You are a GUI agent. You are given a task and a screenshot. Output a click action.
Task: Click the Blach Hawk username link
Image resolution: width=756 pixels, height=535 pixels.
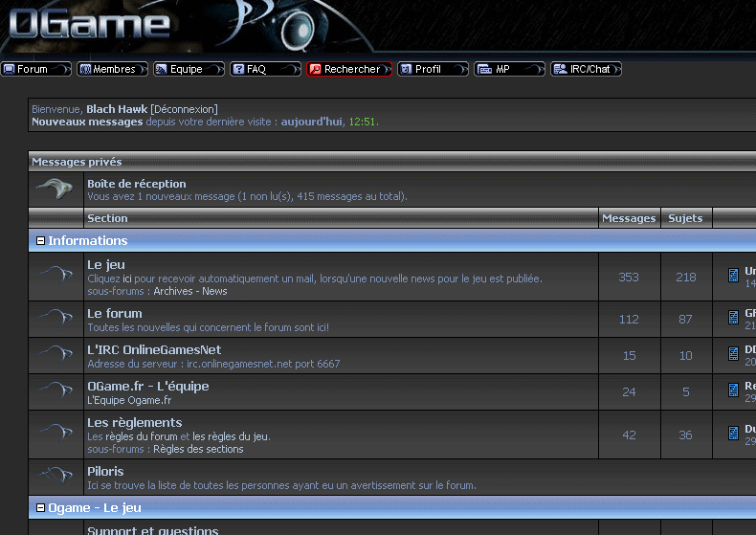(117, 109)
